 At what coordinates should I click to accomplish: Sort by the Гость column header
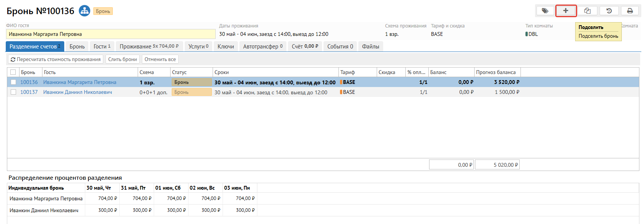tap(90, 72)
